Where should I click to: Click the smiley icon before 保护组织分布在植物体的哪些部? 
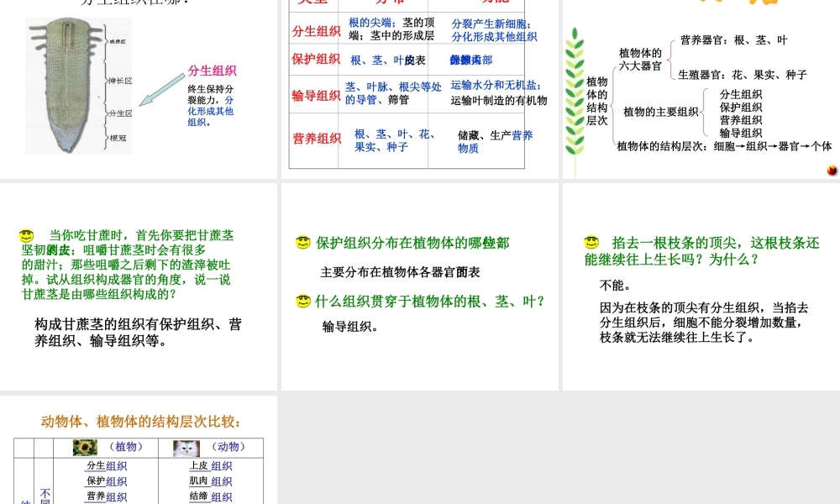[303, 242]
